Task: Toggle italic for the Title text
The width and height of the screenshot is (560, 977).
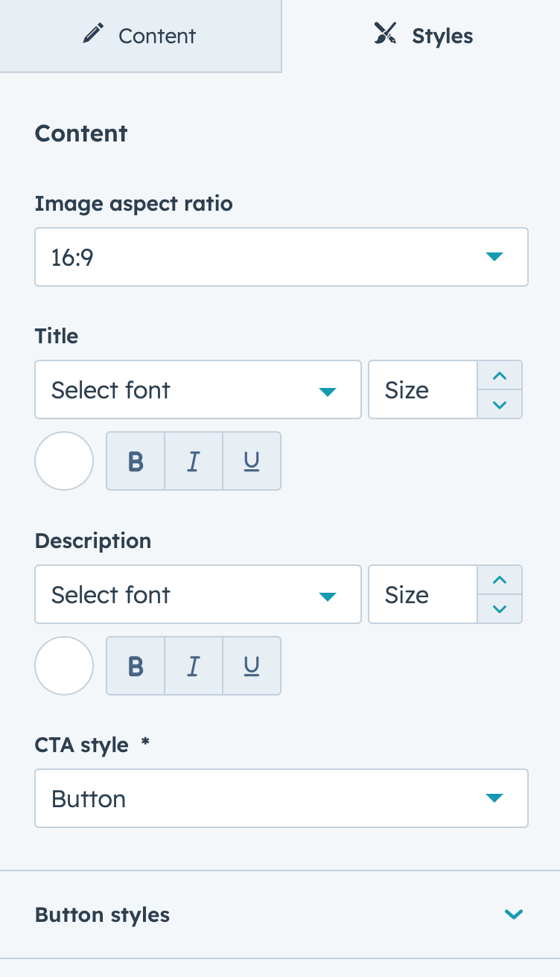Action: pos(194,461)
